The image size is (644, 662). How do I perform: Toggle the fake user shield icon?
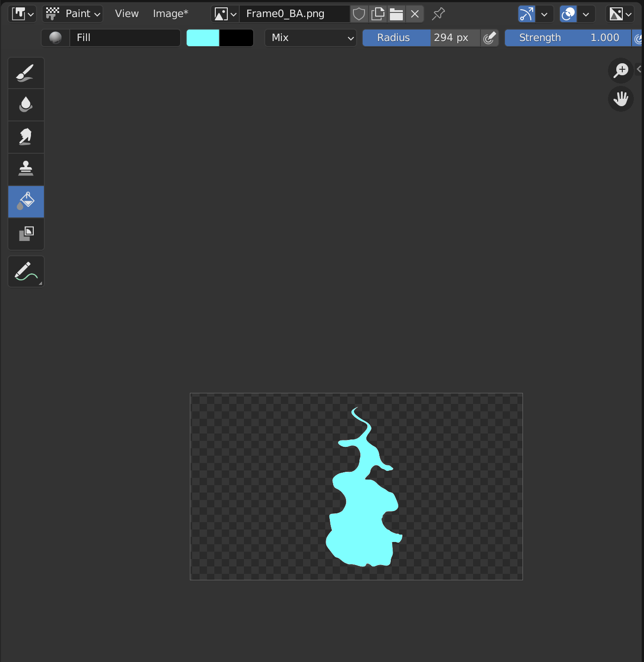[359, 14]
